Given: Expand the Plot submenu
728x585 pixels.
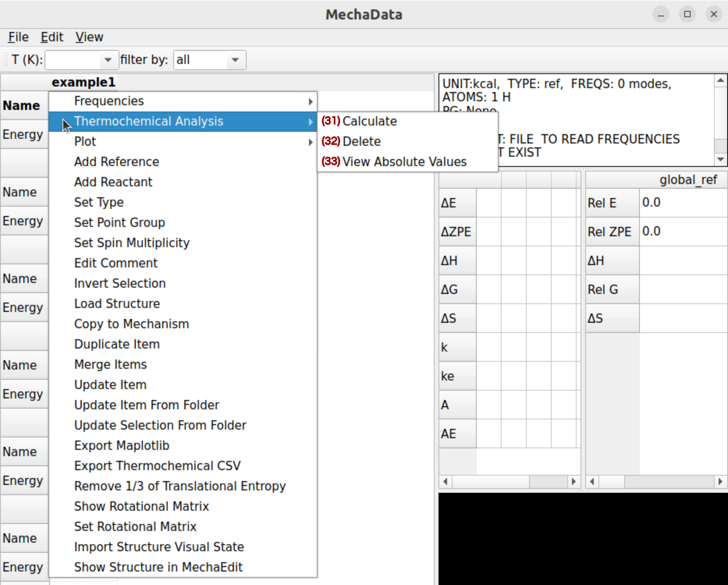Looking at the screenshot, I should click(x=183, y=142).
